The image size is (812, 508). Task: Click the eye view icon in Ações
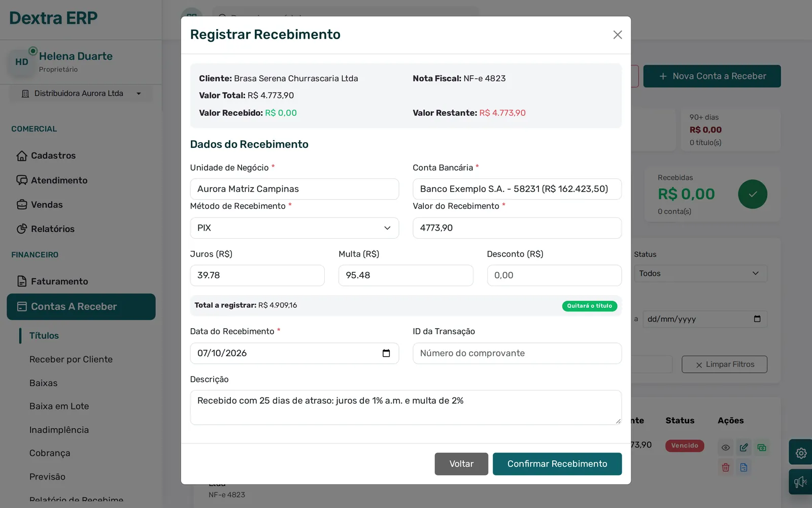tap(726, 448)
